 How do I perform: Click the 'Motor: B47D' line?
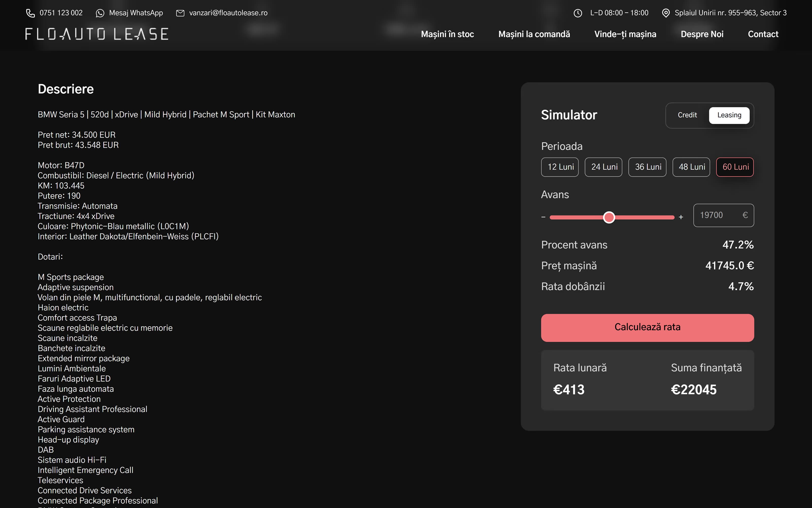tap(61, 165)
